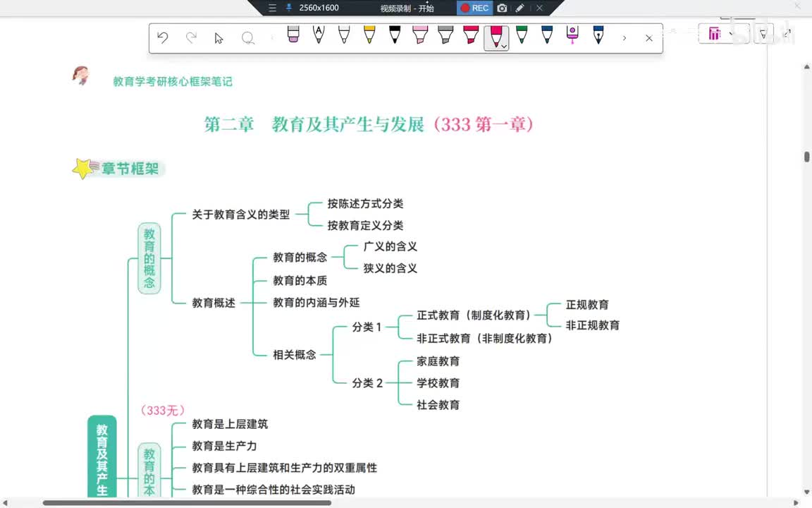Click the header text 教育学考研核心框架笔记
This screenshot has width=812, height=508.
point(173,81)
